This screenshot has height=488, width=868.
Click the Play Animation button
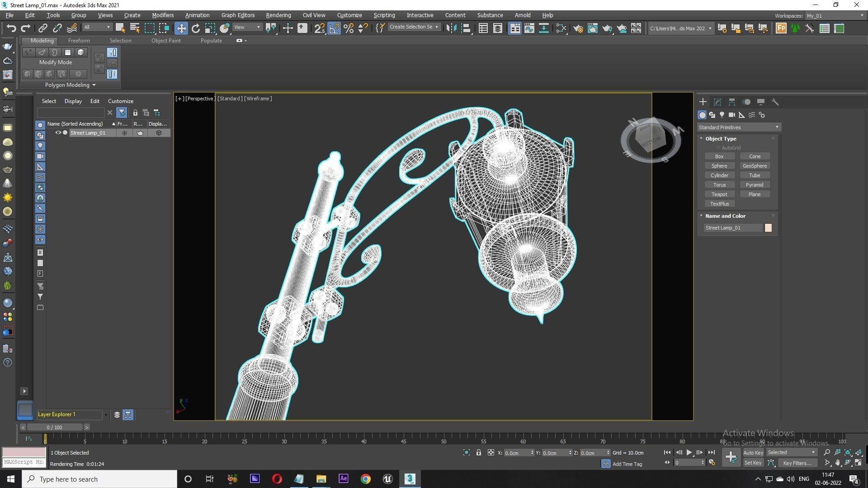(x=689, y=452)
